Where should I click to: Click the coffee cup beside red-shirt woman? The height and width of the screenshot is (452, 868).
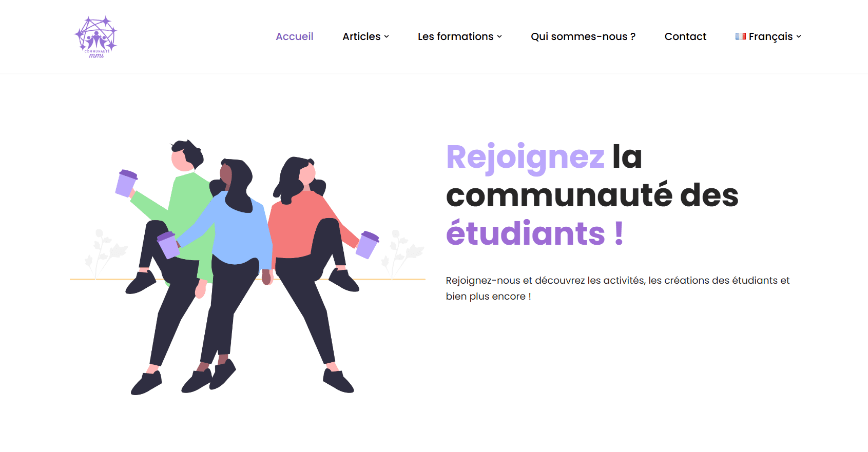(x=368, y=245)
